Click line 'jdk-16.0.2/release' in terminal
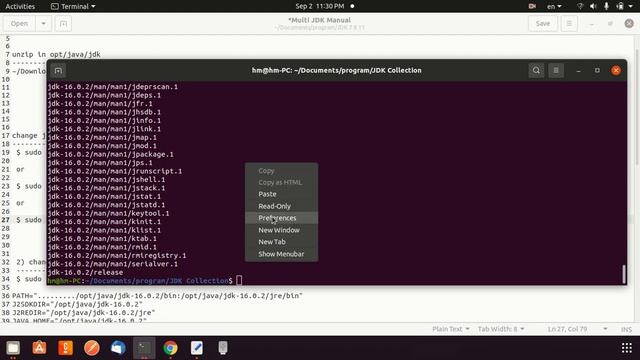 [x=85, y=272]
